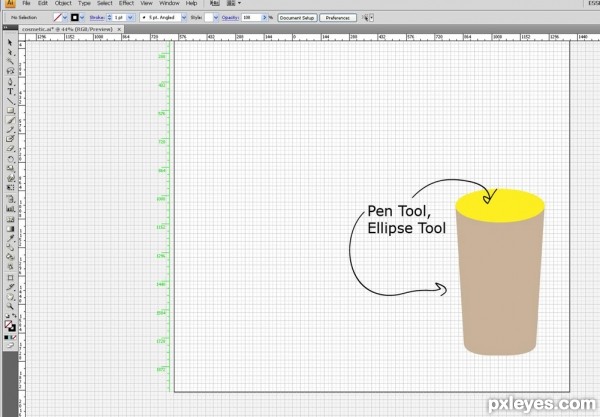Open stroke weight dropdown arrow

tap(130, 18)
